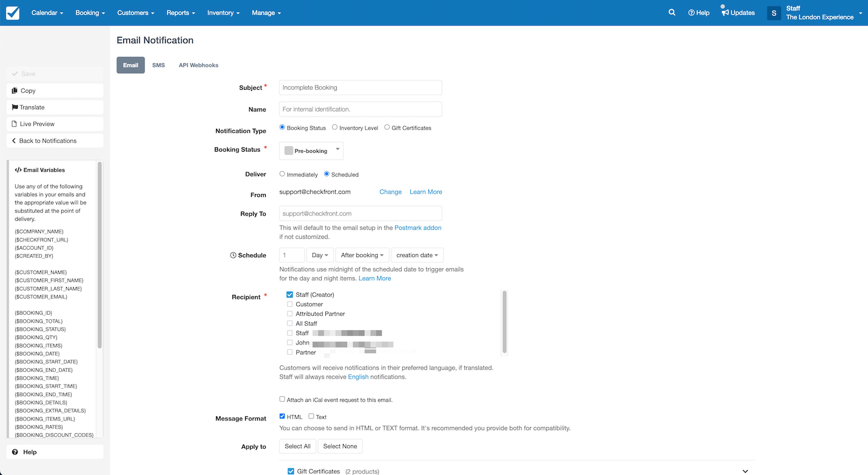The width and height of the screenshot is (868, 475).
Task: Open the Booking Status Pre-booking dropdown
Action: (311, 150)
